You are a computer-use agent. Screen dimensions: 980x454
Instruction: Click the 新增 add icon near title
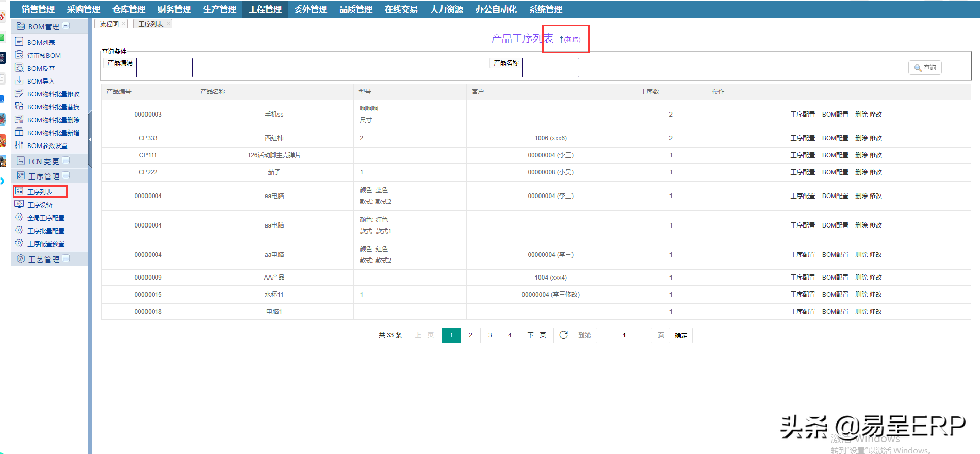click(x=560, y=40)
